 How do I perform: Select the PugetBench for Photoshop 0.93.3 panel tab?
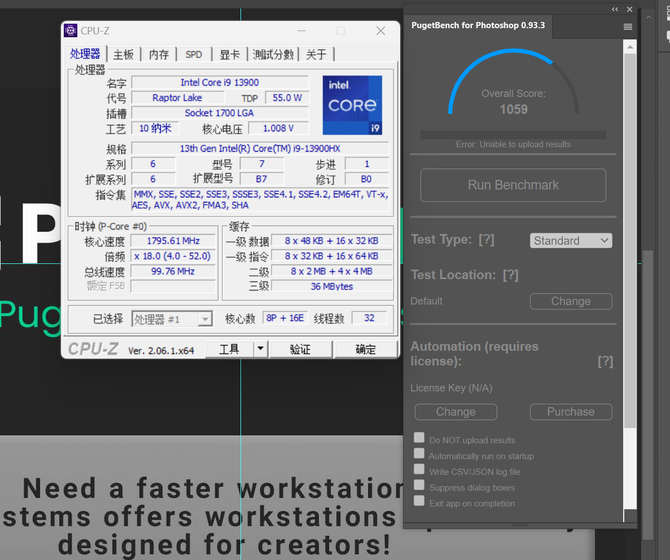click(478, 26)
